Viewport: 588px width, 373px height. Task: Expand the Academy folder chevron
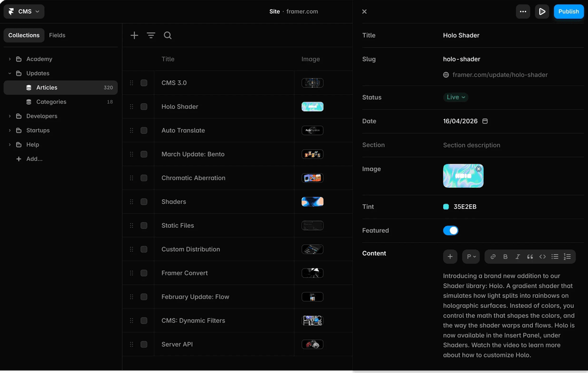(10, 59)
